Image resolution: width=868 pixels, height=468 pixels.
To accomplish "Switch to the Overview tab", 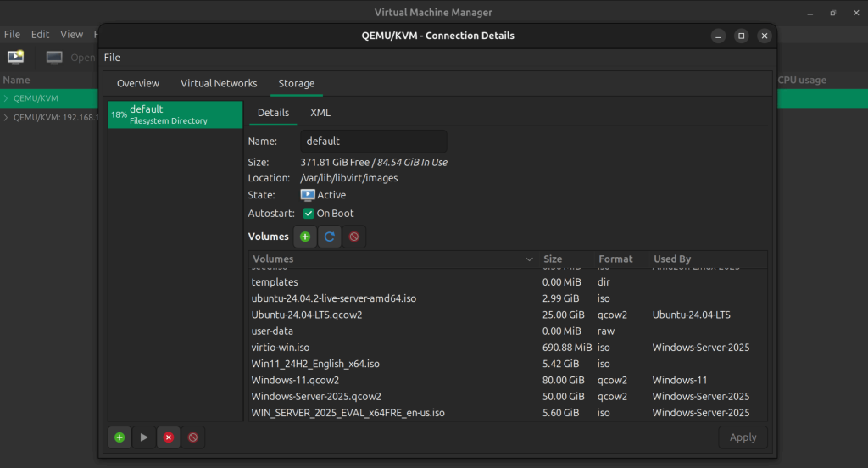I will [138, 83].
